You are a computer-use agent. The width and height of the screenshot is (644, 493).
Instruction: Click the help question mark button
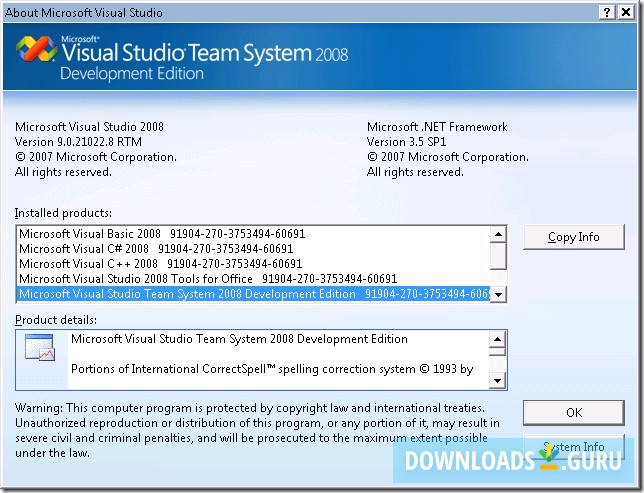607,12
